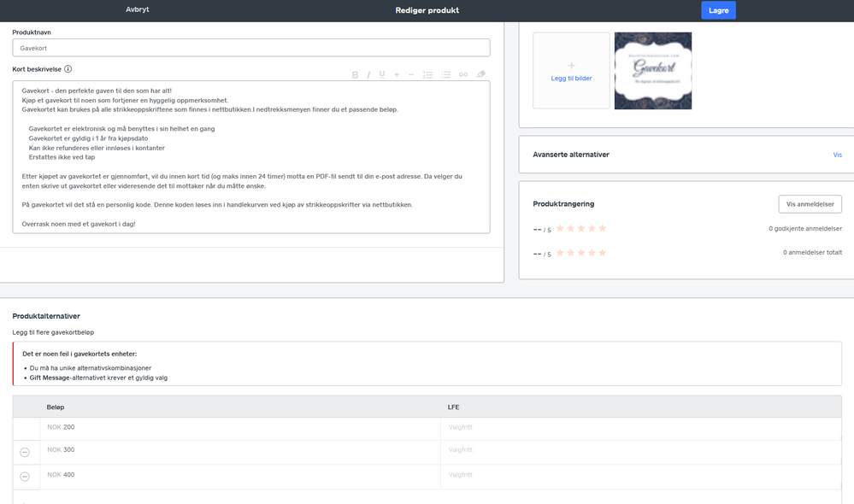The image size is (854, 504).
Task: Open Vis anmeldelser reviews
Action: tap(810, 204)
